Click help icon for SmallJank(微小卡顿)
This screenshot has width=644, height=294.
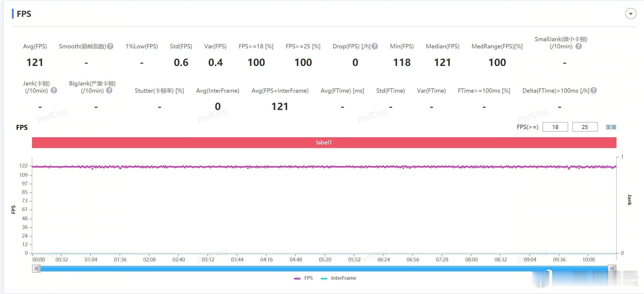(578, 46)
